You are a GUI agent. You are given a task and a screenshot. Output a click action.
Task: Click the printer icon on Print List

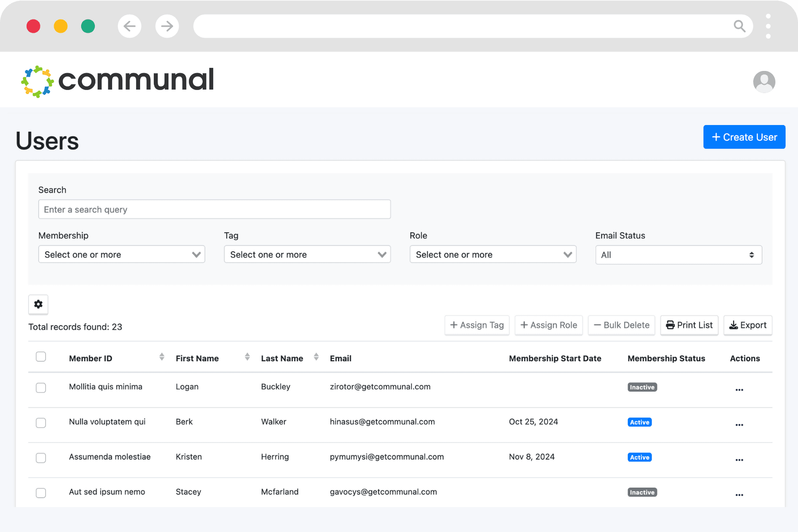click(x=671, y=325)
